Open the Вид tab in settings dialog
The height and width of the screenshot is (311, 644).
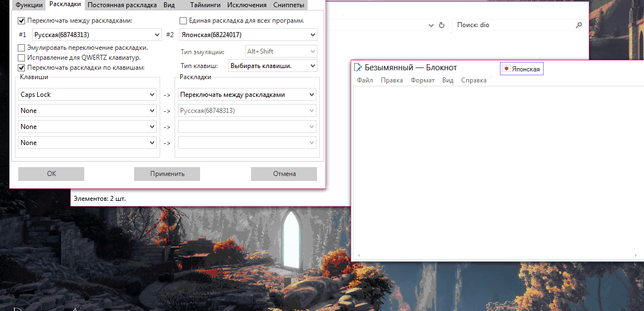pyautogui.click(x=169, y=6)
